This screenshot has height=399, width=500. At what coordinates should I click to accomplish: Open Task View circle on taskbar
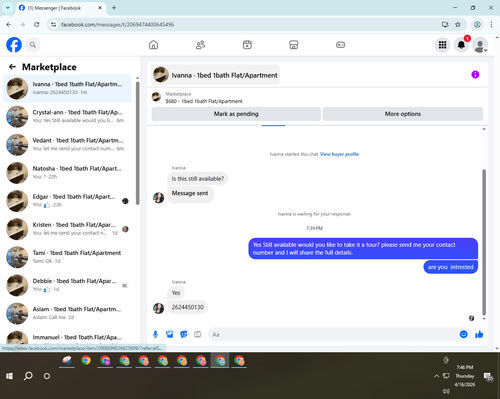47,376
